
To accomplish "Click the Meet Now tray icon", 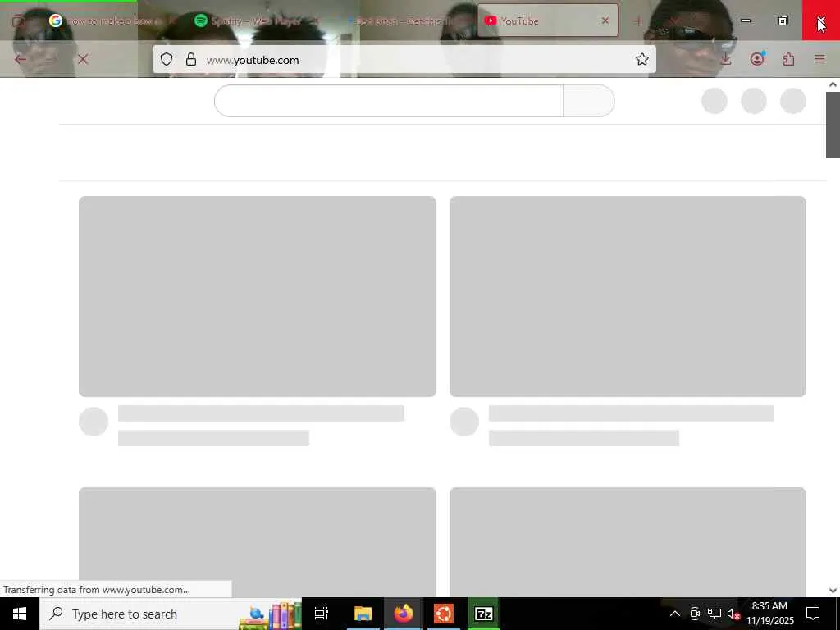I will (695, 614).
